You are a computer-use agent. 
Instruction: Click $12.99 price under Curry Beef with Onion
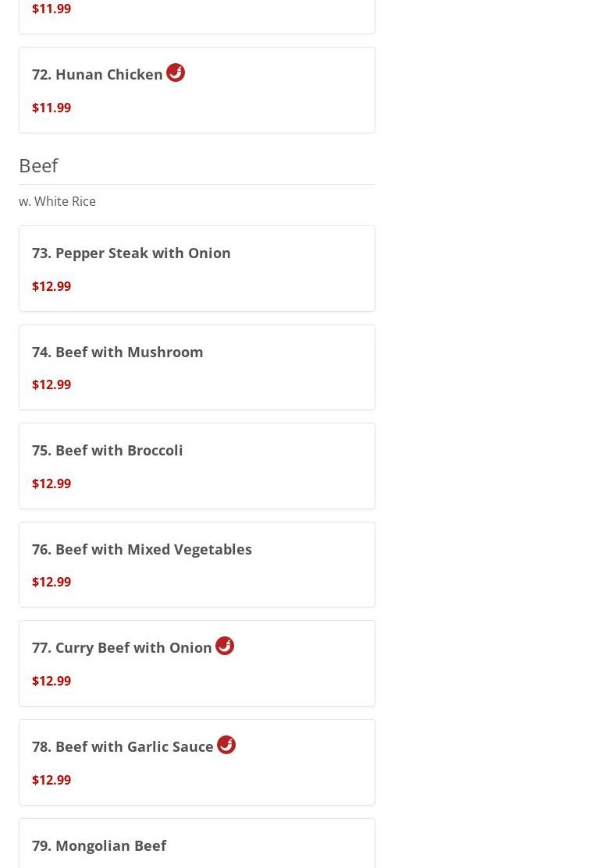[52, 681]
